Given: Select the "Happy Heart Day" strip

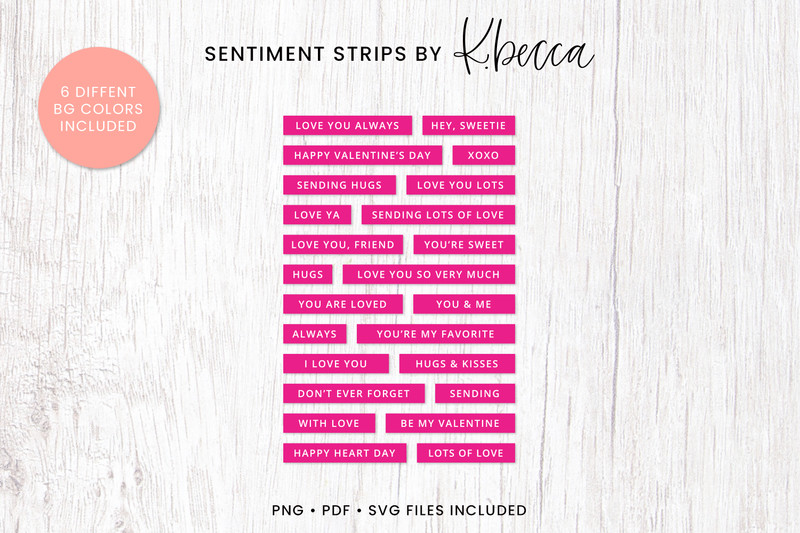Looking at the screenshot, I should tap(345, 453).
